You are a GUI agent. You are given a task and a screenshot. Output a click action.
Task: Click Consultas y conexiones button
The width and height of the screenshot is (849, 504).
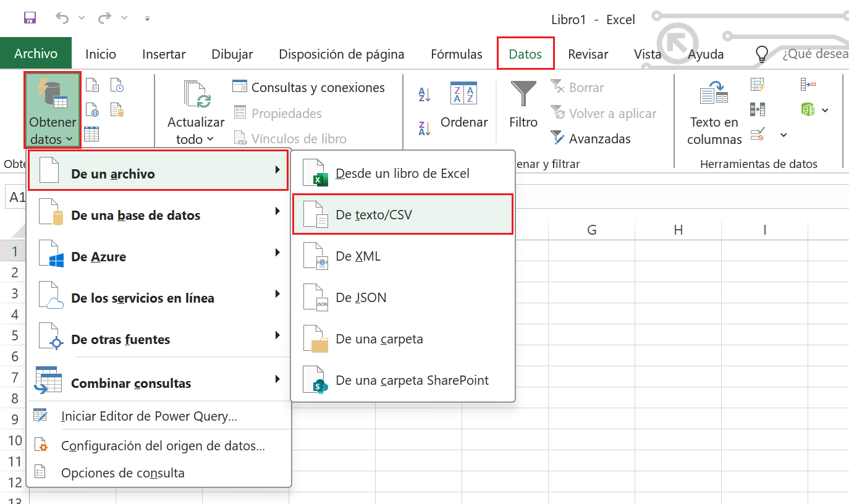pos(309,88)
